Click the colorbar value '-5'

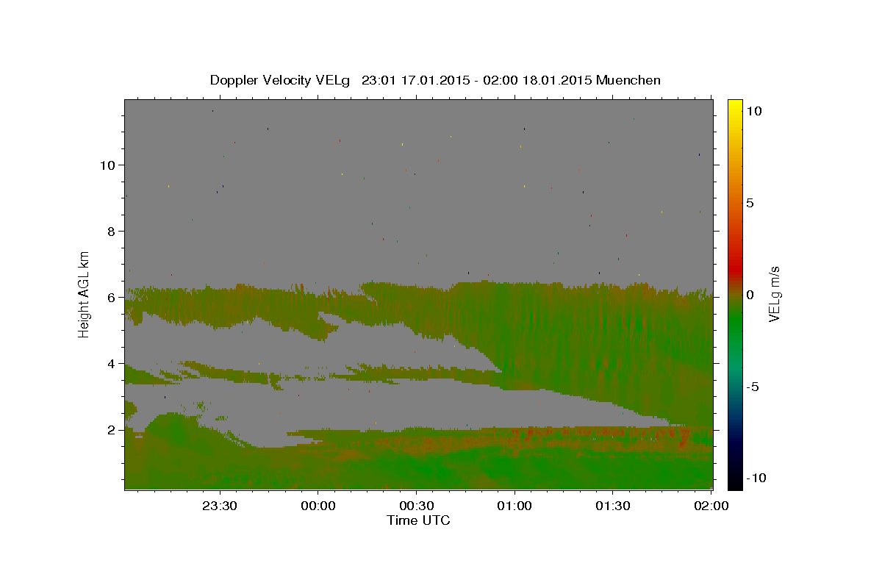pos(752,387)
